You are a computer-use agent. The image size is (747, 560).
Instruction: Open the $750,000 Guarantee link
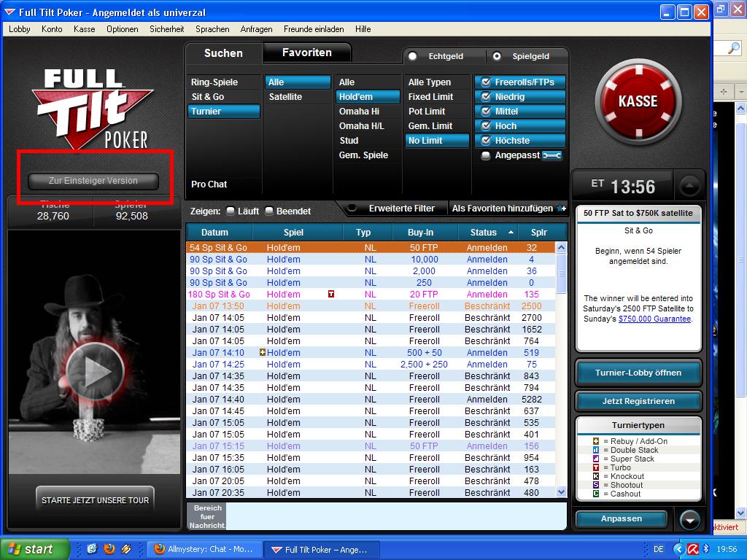click(x=654, y=319)
